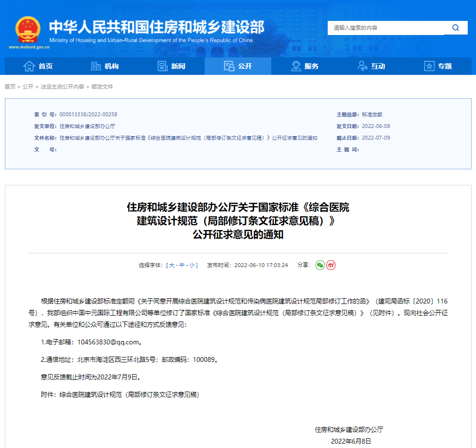This screenshot has height=448, width=476.
Task: Share the article via WeChat icon
Action: pyautogui.click(x=320, y=265)
